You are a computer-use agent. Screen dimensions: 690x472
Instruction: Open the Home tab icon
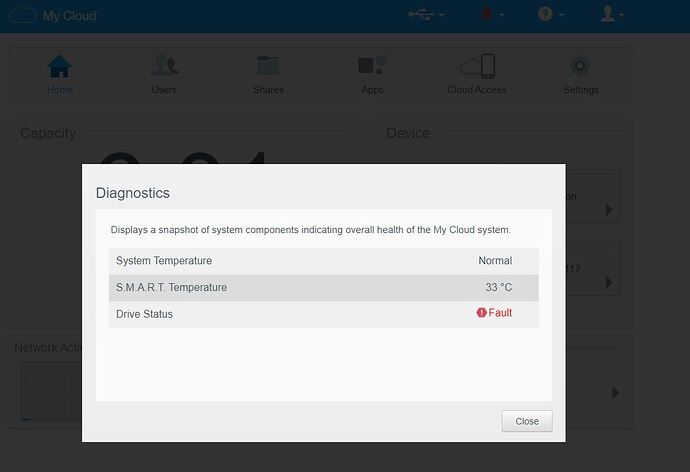[59, 66]
